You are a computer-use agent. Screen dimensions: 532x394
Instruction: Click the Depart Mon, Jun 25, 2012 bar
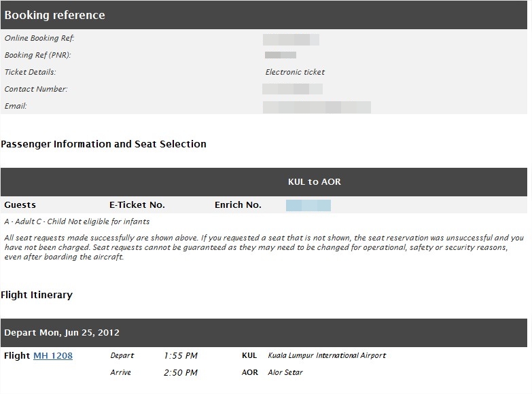point(62,333)
